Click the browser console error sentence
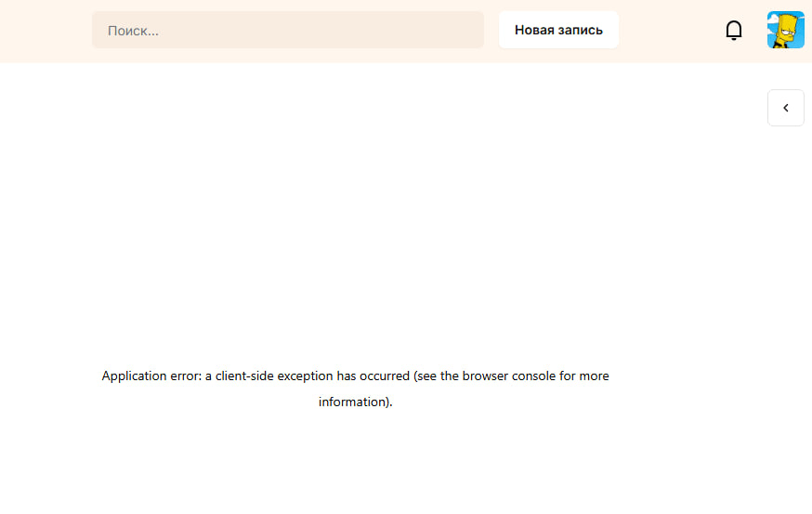 (x=355, y=389)
